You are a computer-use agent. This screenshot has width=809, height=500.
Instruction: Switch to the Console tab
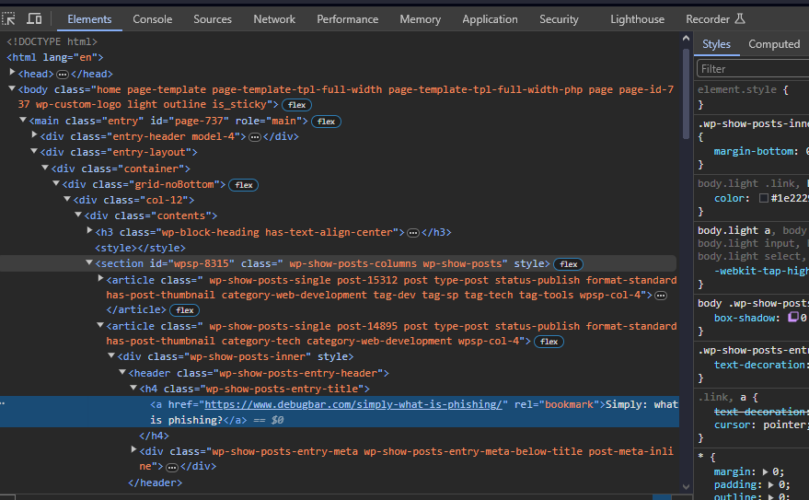(152, 19)
